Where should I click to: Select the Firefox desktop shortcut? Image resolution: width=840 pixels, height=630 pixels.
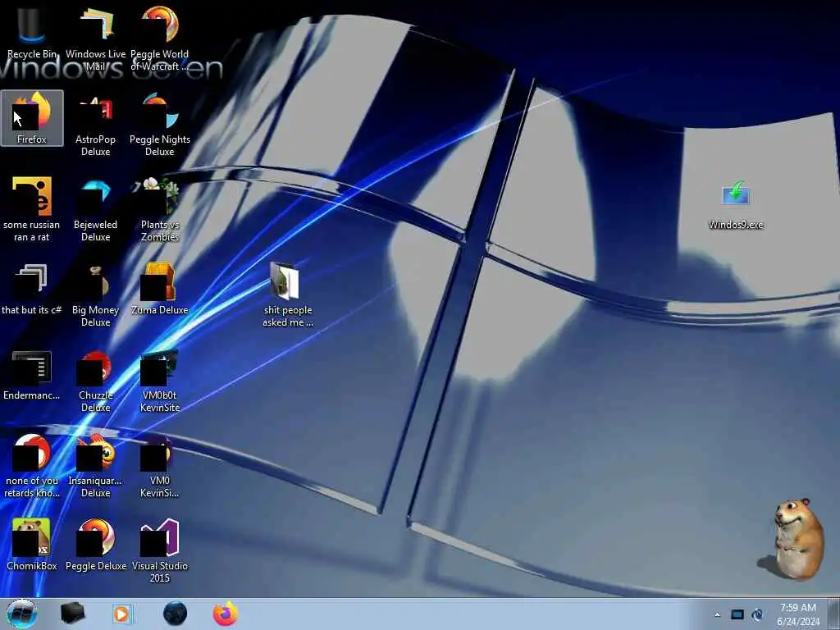(x=32, y=118)
